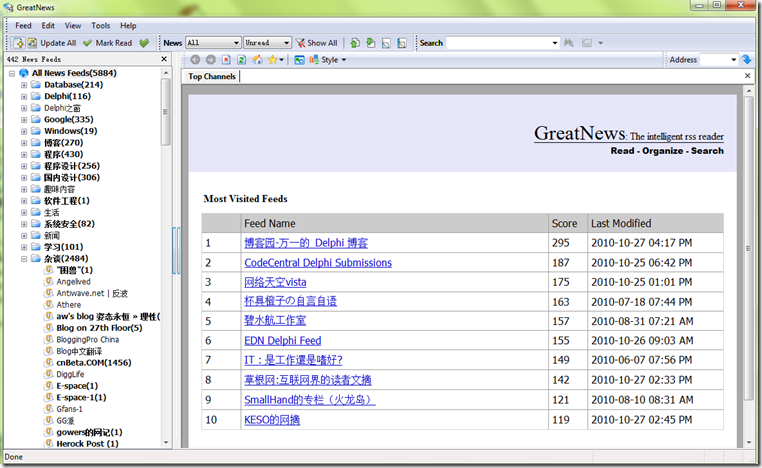This screenshot has width=762, height=468.
Task: Open the Address dropdown arrow
Action: point(733,60)
